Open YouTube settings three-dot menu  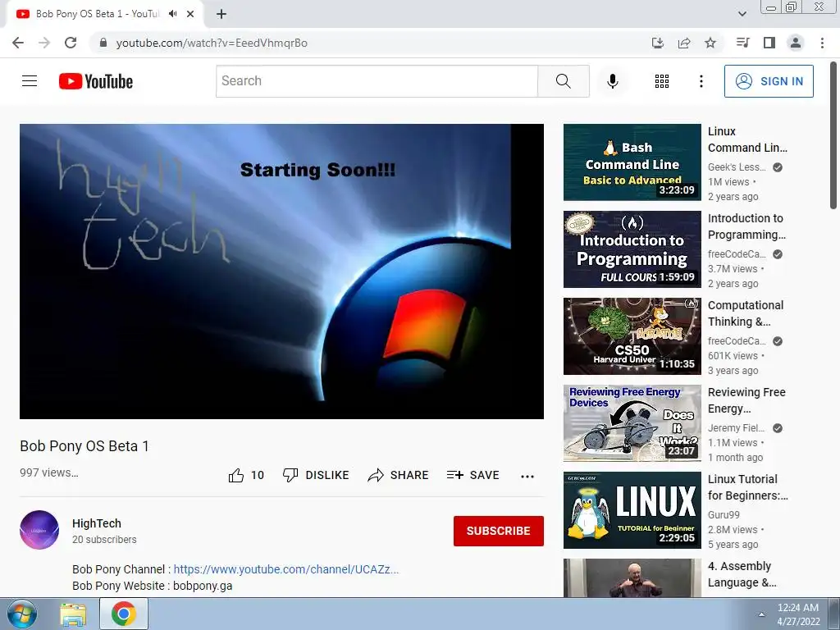[701, 81]
